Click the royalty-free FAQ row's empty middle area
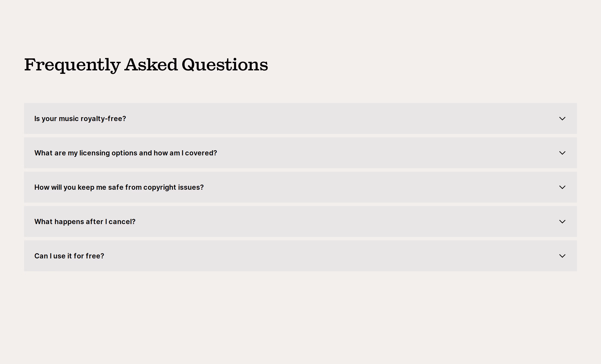The image size is (601, 364). coord(341,118)
